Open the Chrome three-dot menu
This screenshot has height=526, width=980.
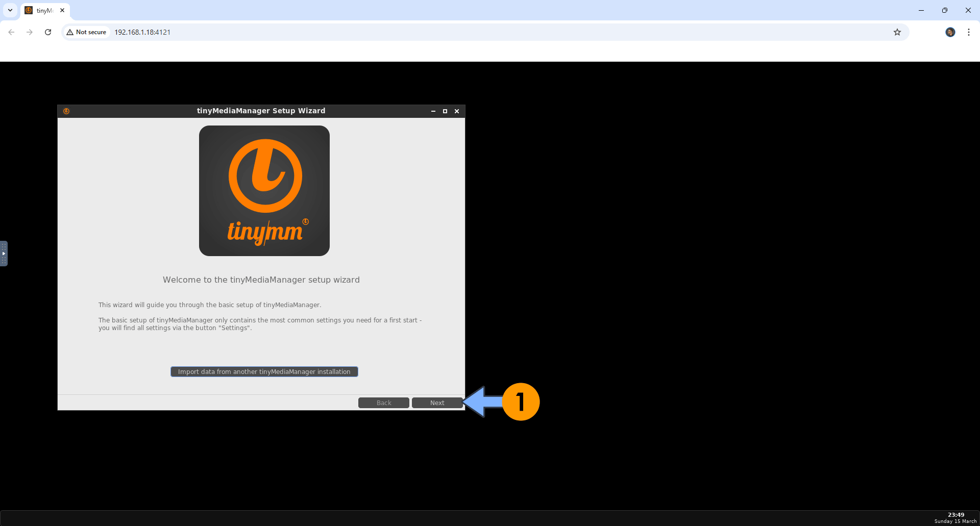968,32
